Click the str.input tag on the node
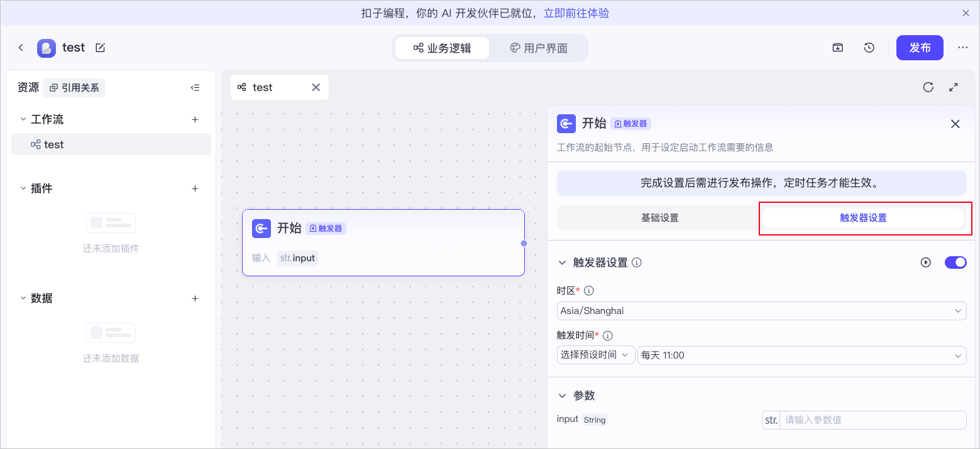 click(x=297, y=258)
